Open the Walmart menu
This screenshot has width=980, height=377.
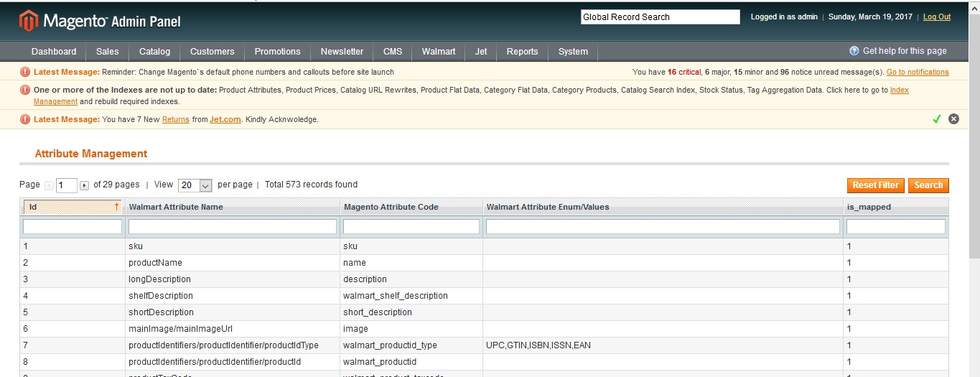coord(438,52)
